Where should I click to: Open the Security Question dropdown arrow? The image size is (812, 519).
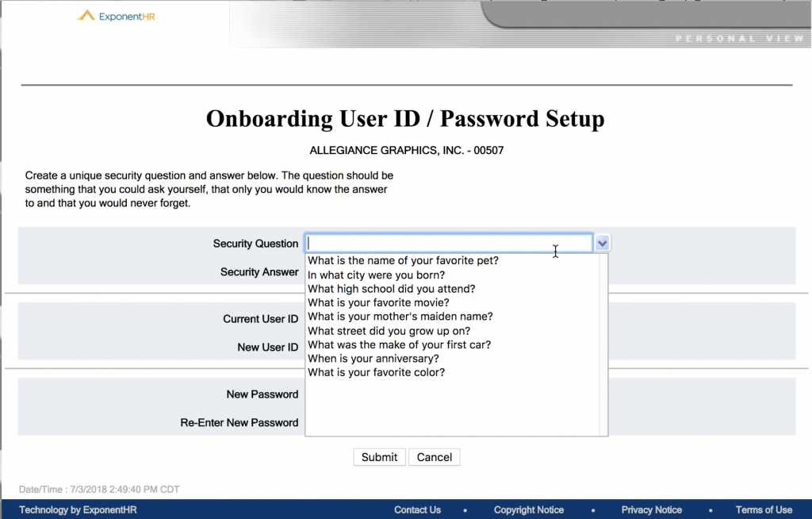602,242
